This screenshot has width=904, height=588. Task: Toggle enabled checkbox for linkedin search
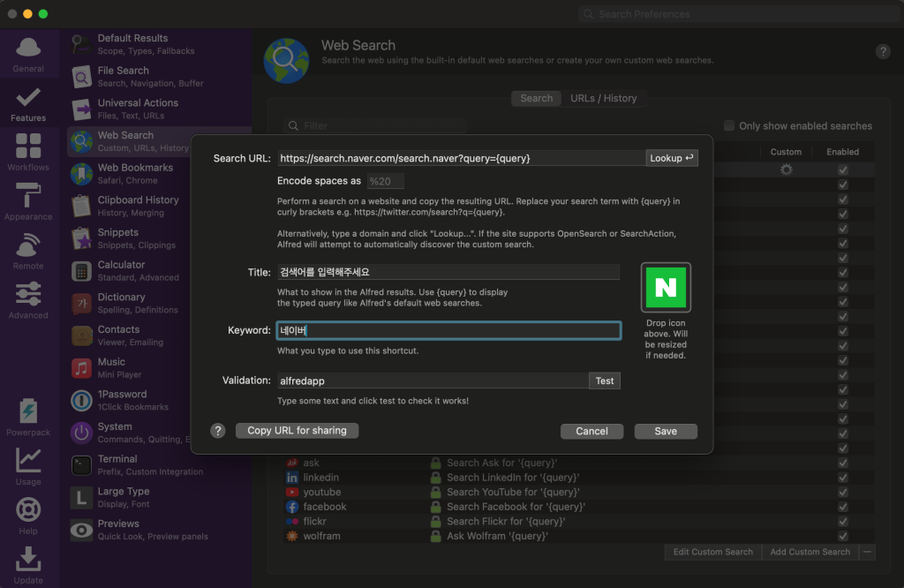[x=843, y=478]
